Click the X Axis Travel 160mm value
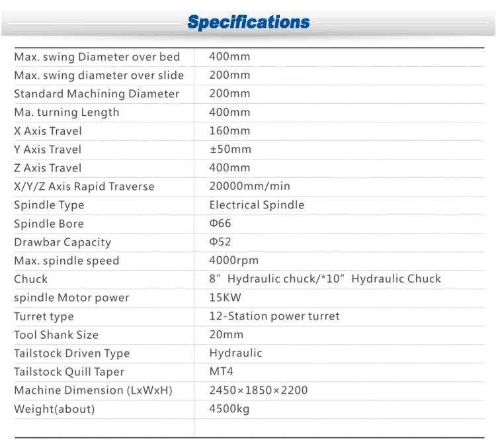Viewport: 496px width, 448px height. tap(229, 131)
